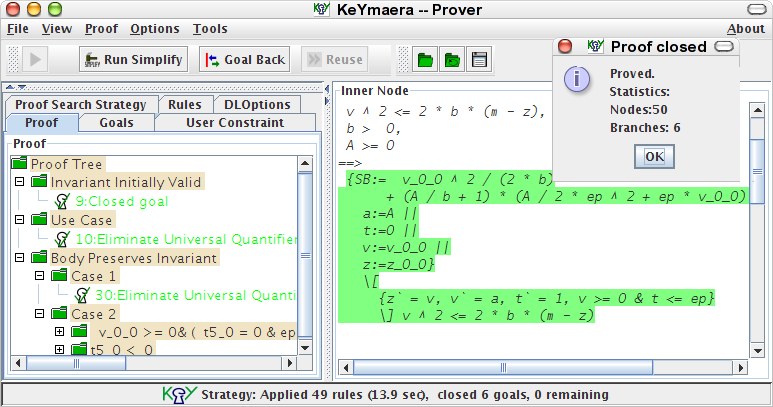Screen dimensions: 773x407
Task: Click proof tree scroll down arrow
Action: point(305,348)
